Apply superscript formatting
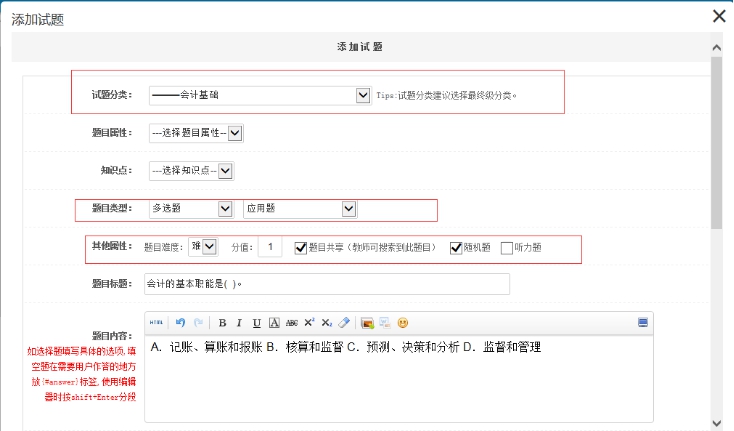 point(309,322)
